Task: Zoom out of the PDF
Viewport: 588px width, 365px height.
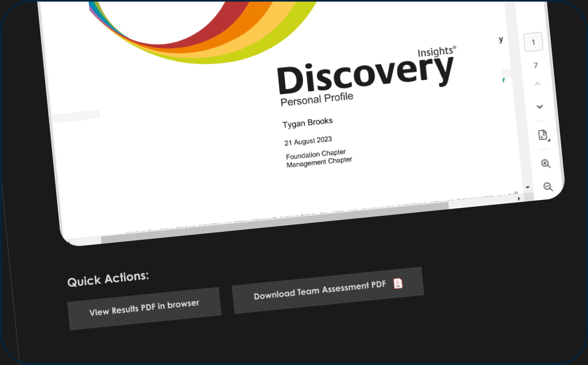Action: (548, 186)
